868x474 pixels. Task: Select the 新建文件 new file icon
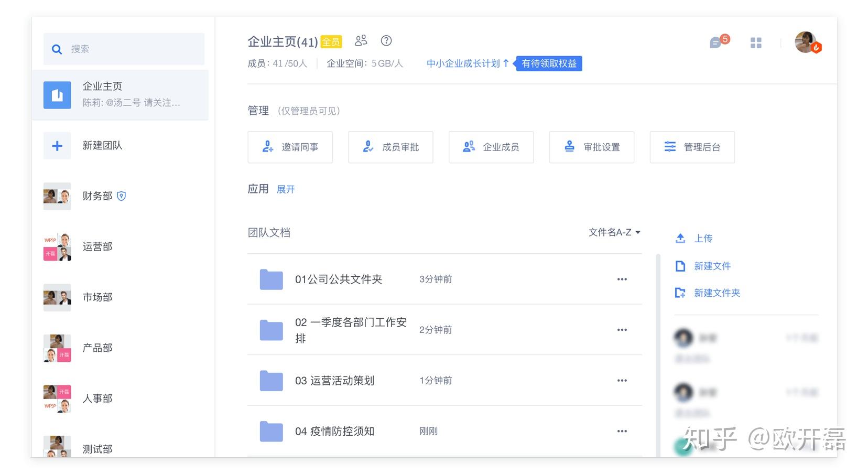click(680, 266)
